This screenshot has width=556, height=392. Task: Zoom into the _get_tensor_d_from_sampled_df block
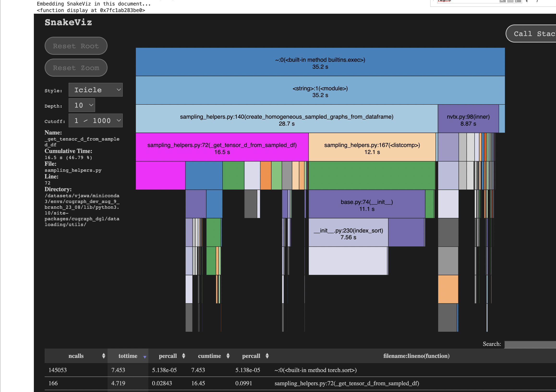pyautogui.click(x=222, y=147)
